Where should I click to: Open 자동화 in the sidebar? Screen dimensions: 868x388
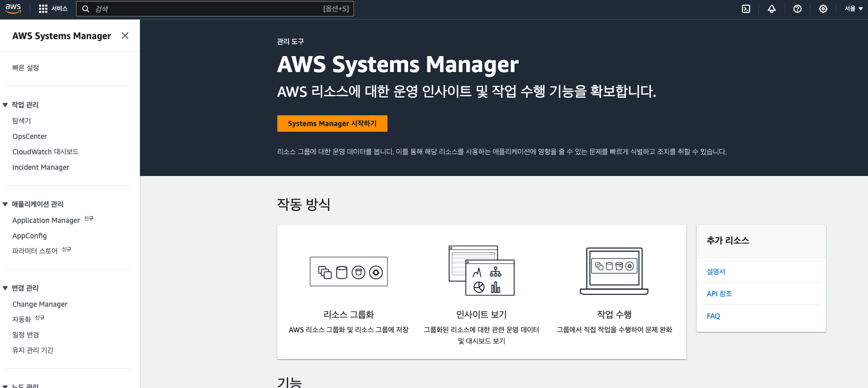click(22, 320)
